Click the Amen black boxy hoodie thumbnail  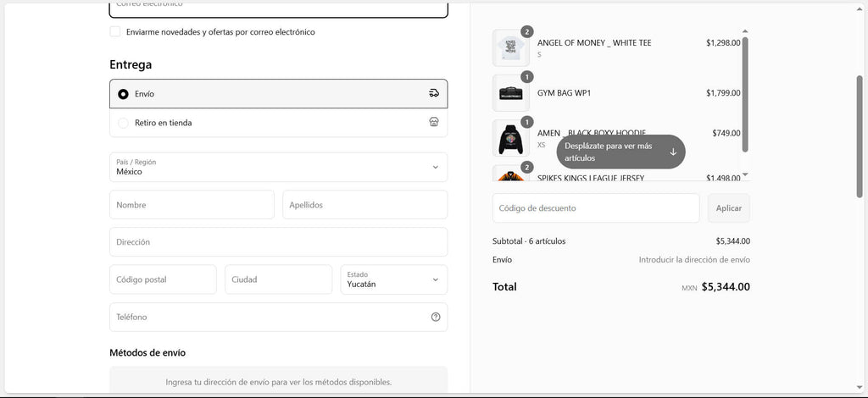(x=510, y=138)
